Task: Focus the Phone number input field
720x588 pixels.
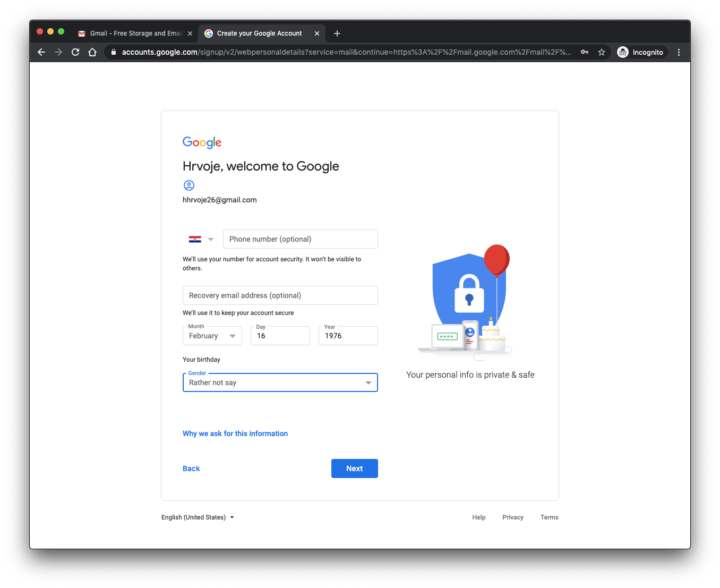Action: pyautogui.click(x=300, y=239)
